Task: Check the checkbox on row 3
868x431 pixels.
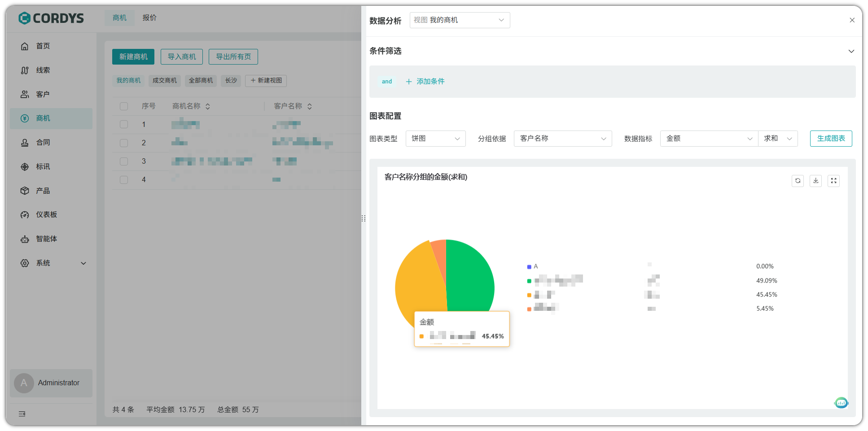Action: click(124, 161)
